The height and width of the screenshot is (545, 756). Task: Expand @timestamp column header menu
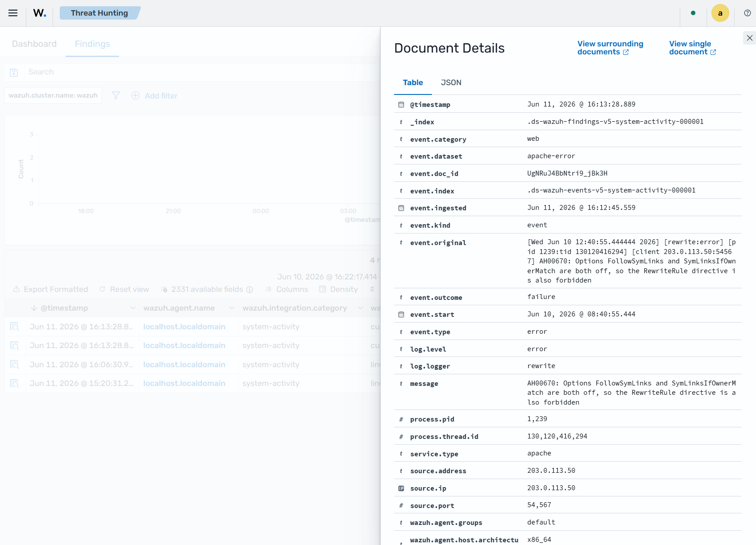coord(133,308)
